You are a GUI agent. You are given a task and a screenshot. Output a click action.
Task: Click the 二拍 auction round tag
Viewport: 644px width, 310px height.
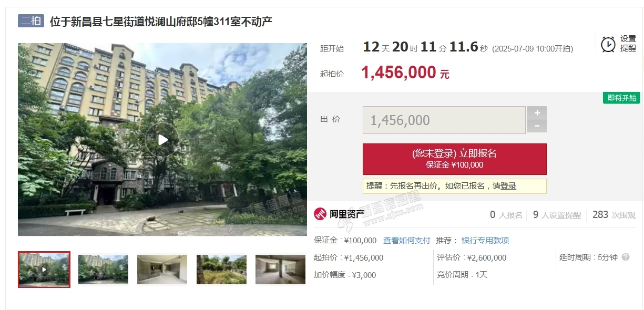pos(31,21)
